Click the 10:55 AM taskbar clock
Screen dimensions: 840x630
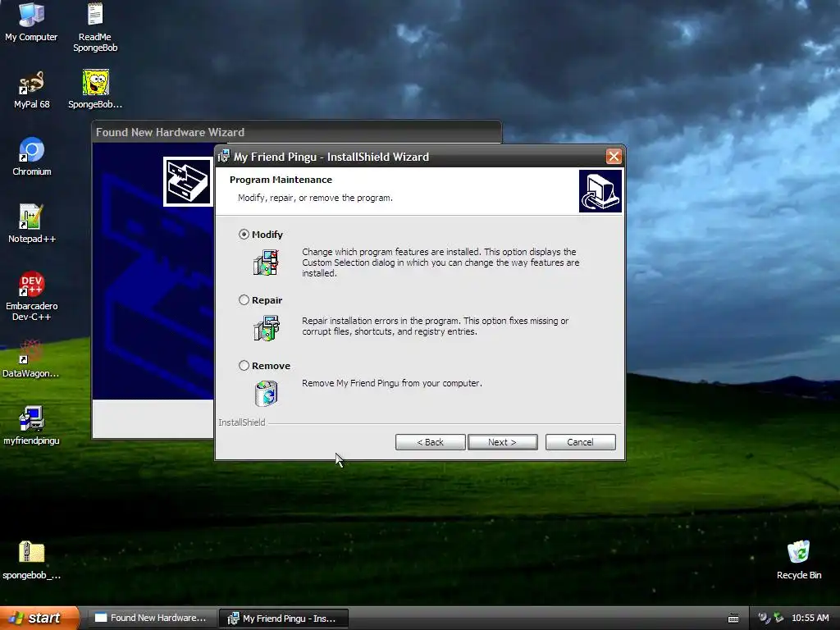point(810,619)
